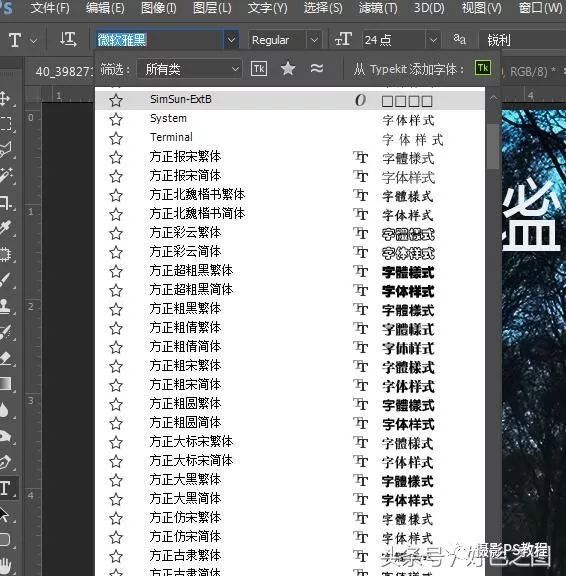Choose the 方正粗圆繁体 font

click(x=290, y=404)
